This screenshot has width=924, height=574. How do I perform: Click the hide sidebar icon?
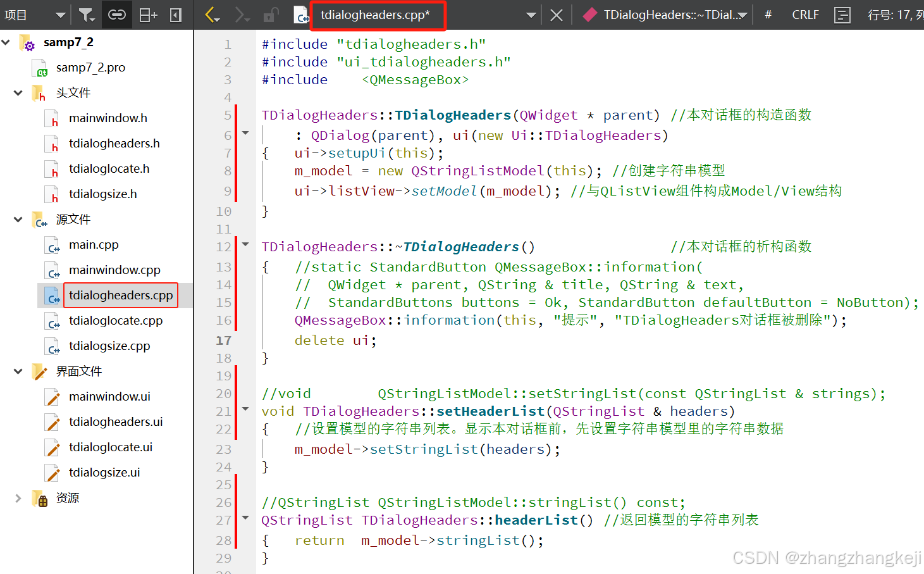[x=176, y=15]
